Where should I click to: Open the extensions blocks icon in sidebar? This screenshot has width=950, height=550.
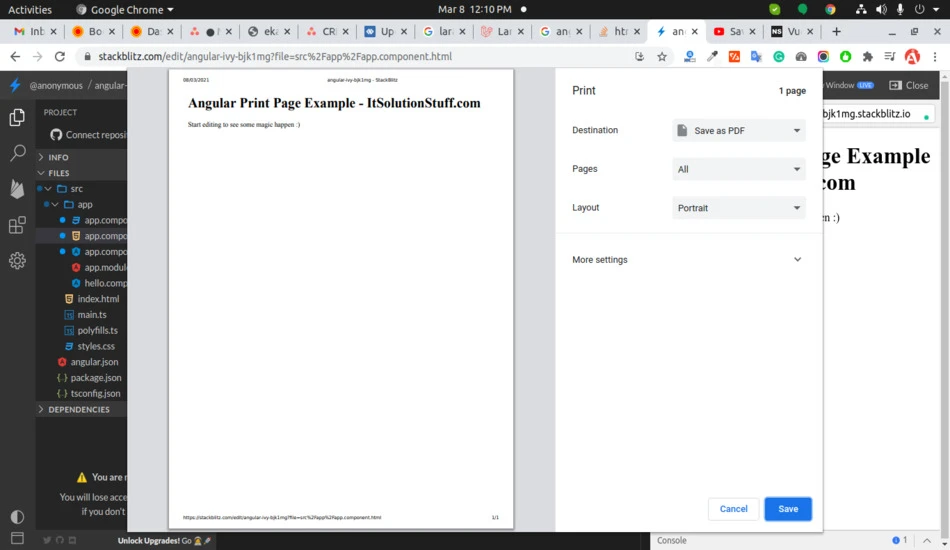point(17,225)
